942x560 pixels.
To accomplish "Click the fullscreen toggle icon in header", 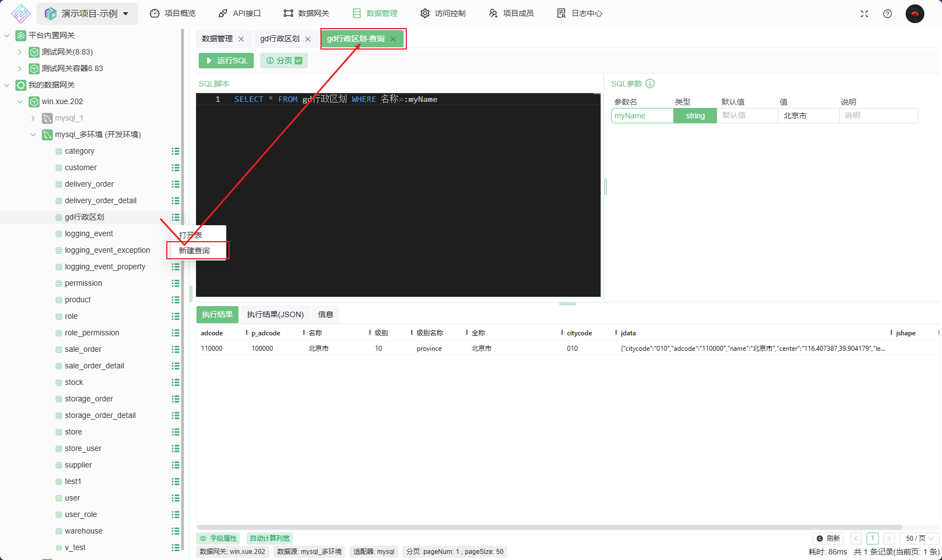I will (864, 14).
